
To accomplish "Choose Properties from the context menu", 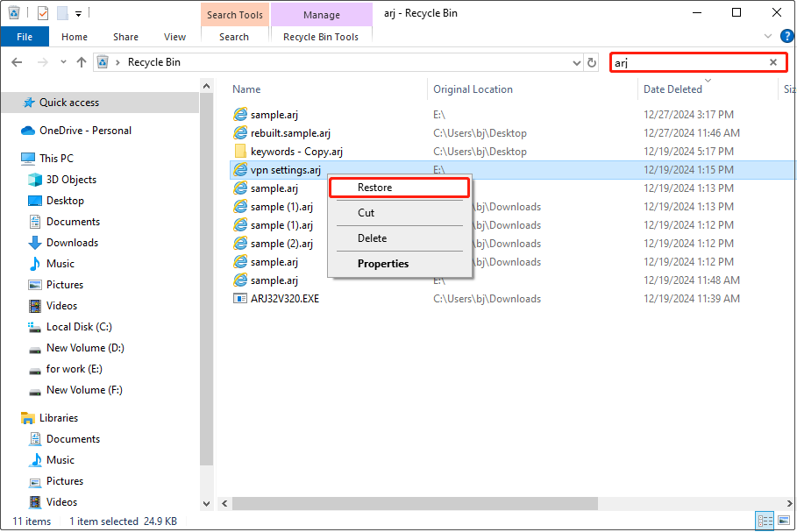I will tap(399, 264).
